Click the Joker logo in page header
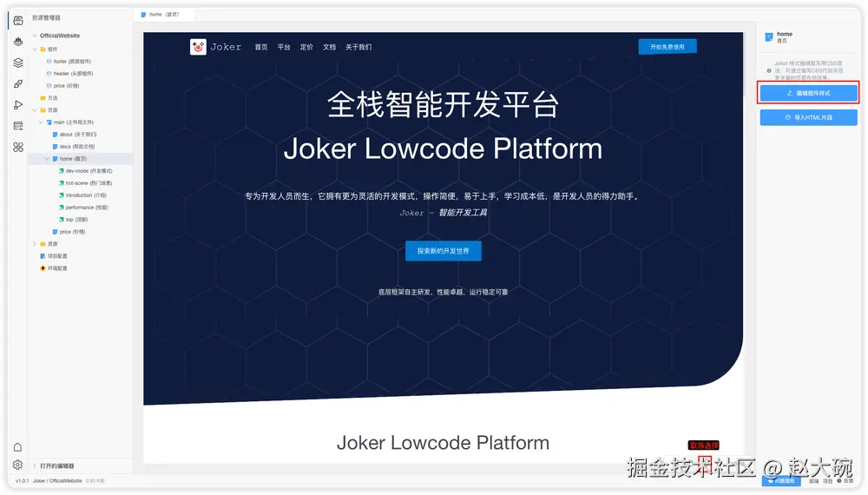Viewport: 868px width, 495px height. pos(198,47)
